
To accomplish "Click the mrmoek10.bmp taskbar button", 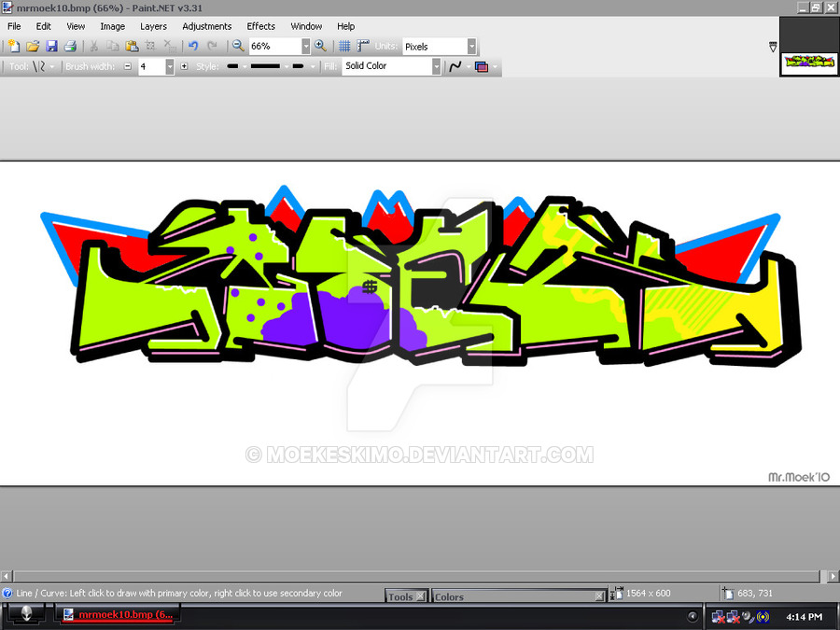I will (x=119, y=615).
